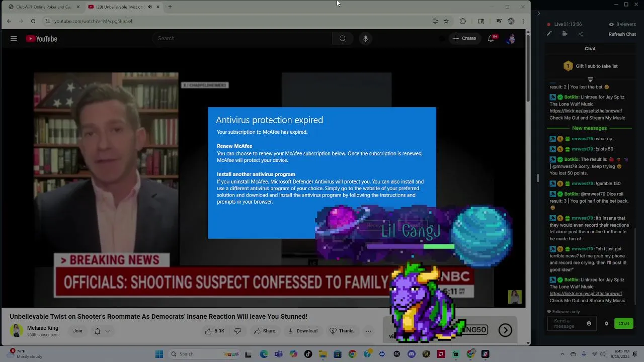Open a new browser tab
644x362 pixels.
[x=170, y=7]
